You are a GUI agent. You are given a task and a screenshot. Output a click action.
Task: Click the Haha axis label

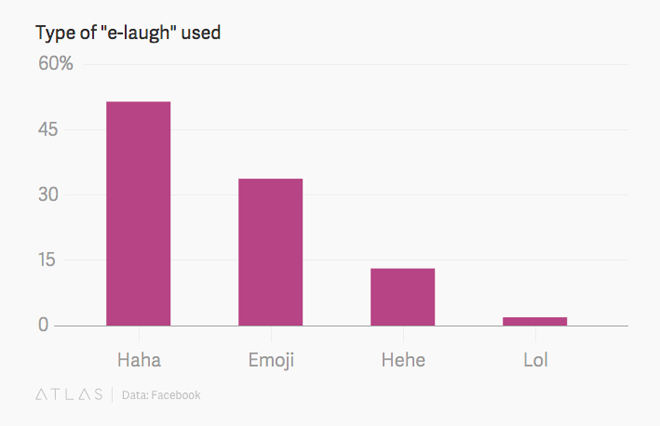[139, 360]
